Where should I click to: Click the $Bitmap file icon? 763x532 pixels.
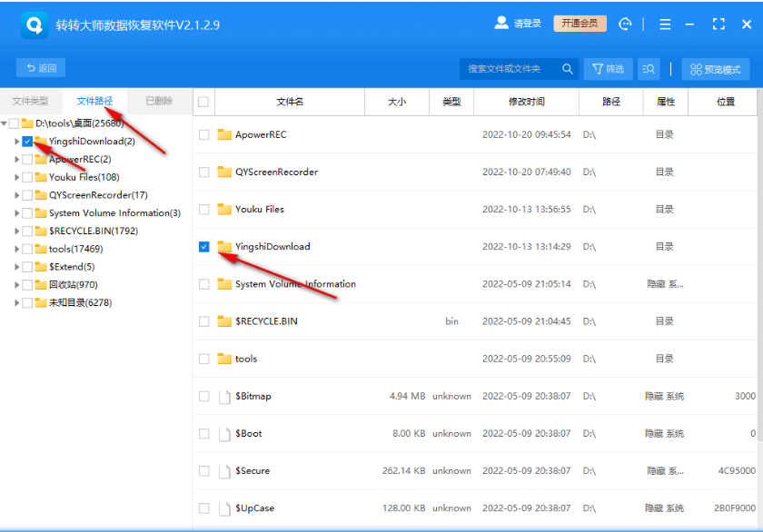tap(224, 397)
